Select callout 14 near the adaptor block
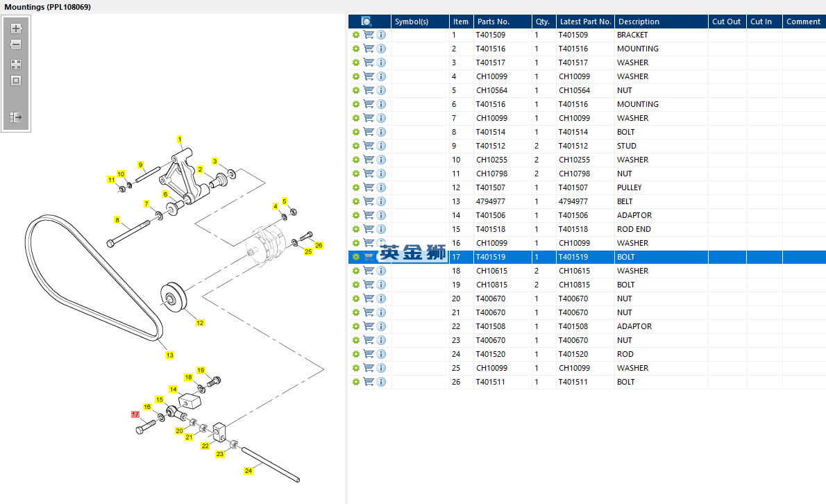The image size is (826, 504). tap(174, 389)
